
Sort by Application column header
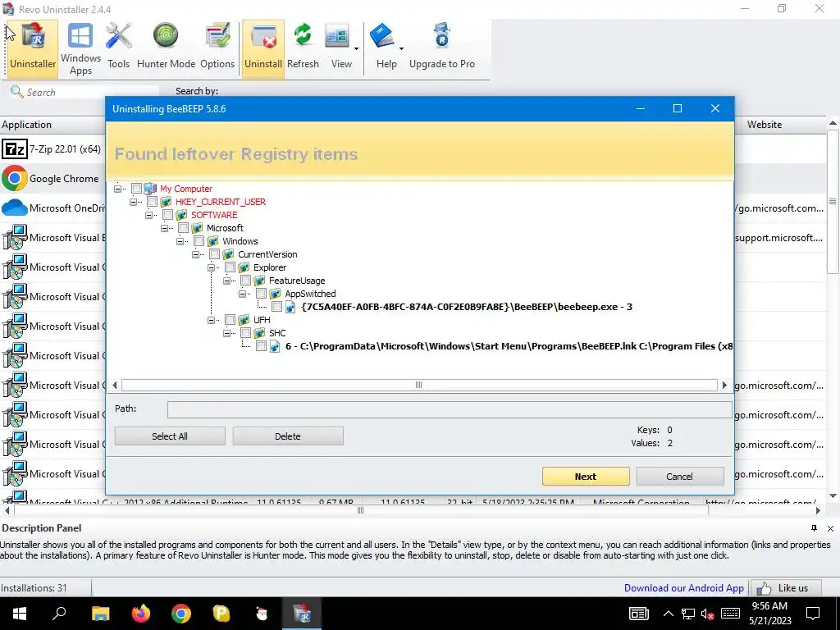pyautogui.click(x=53, y=125)
